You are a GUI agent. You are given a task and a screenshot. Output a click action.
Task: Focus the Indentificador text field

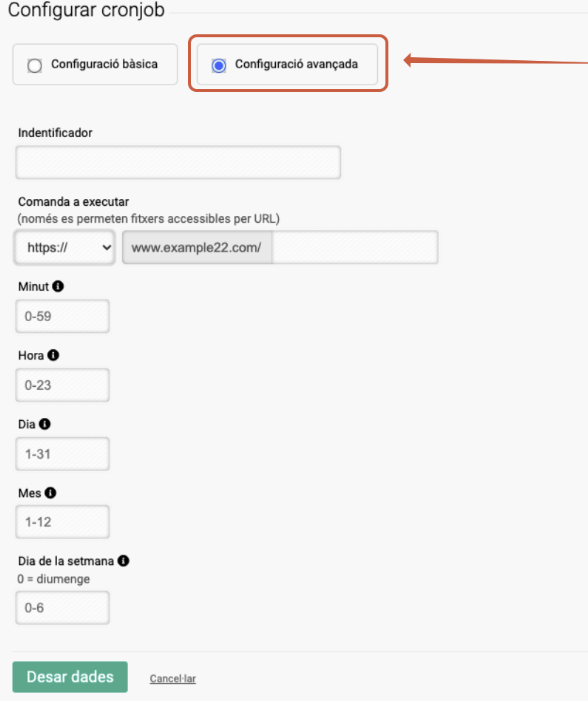pyautogui.click(x=178, y=162)
